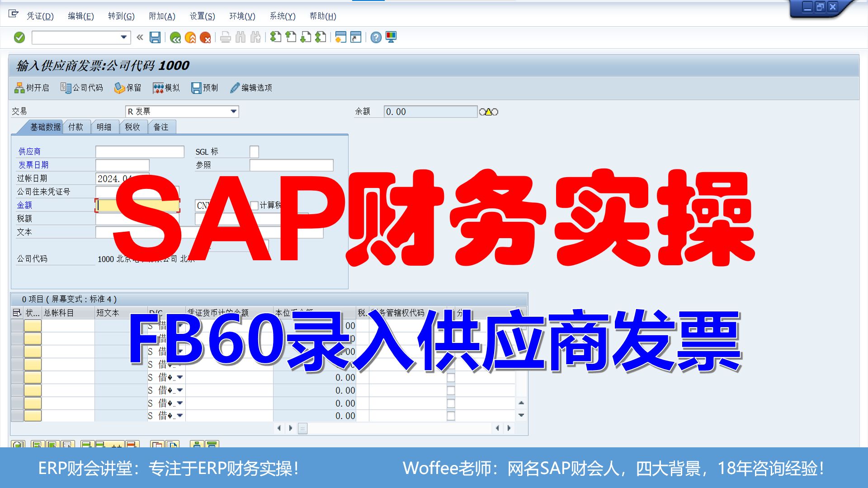Tick the checkbox in fifth table row
Viewport: 868px width, 488px height.
point(451,377)
